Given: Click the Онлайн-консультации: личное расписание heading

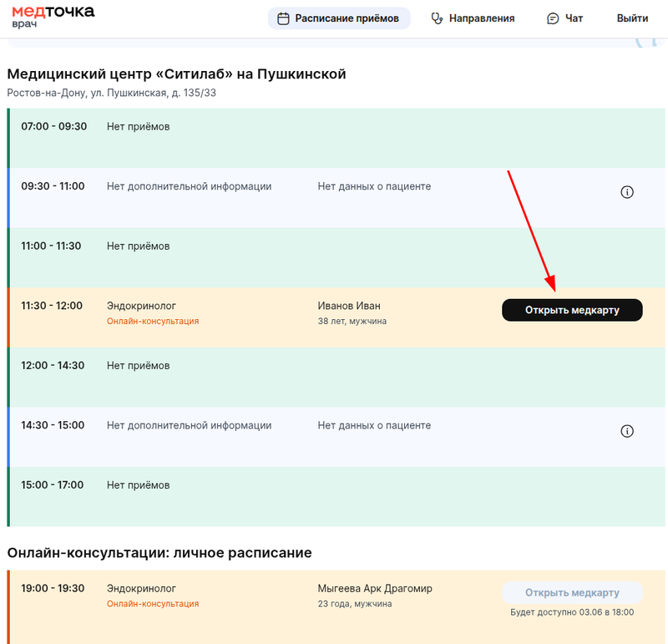Looking at the screenshot, I should tap(159, 553).
